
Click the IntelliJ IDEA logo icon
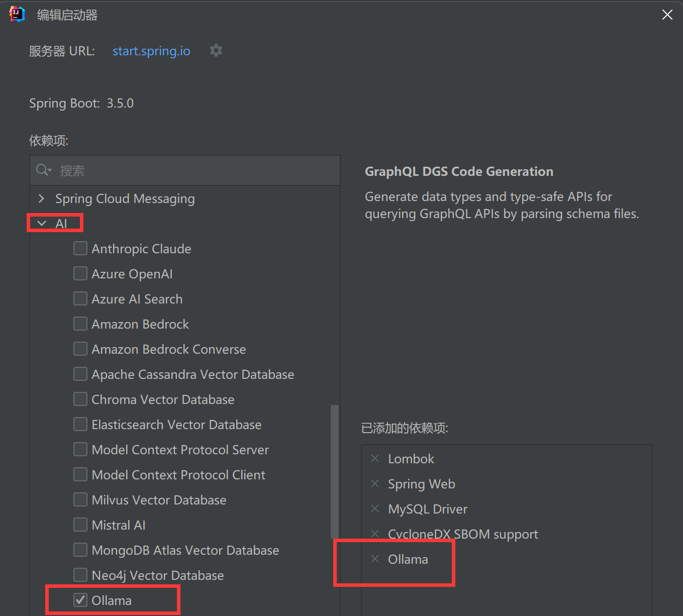(17, 15)
